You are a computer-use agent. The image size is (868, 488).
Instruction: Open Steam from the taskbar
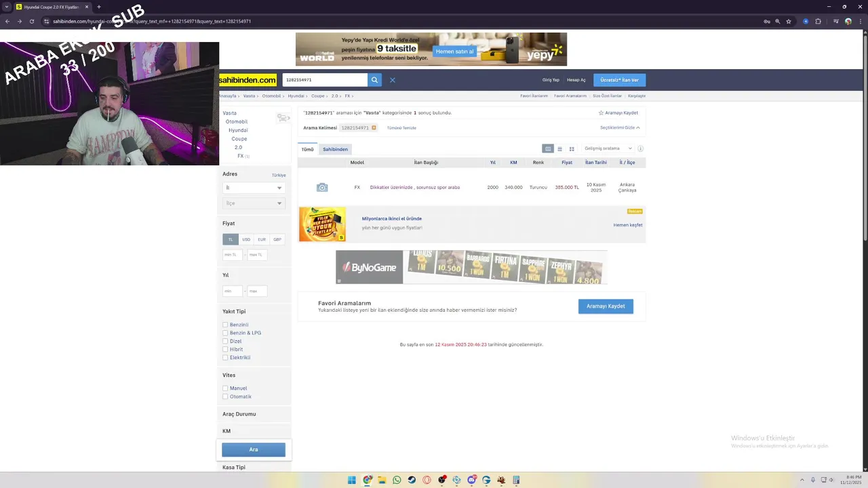[412, 480]
